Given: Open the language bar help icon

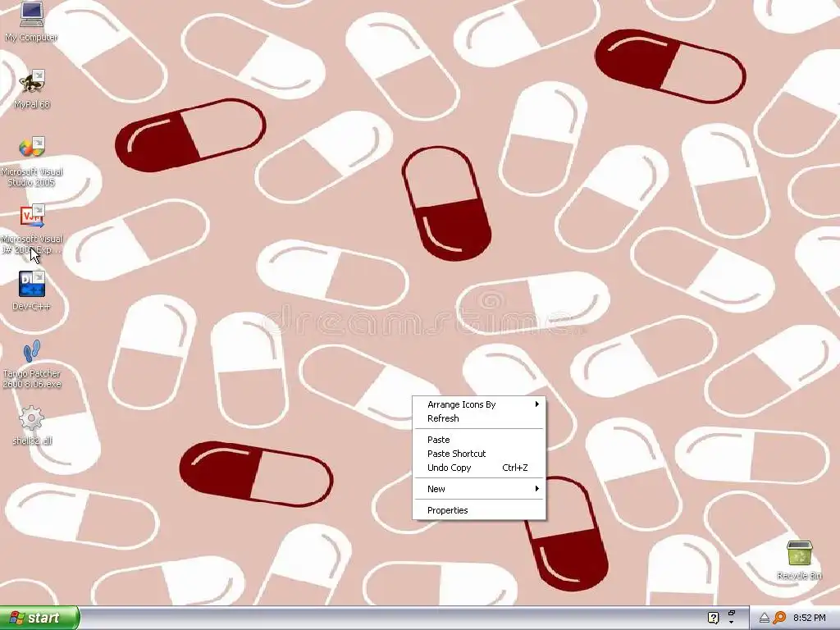Looking at the screenshot, I should (x=713, y=618).
